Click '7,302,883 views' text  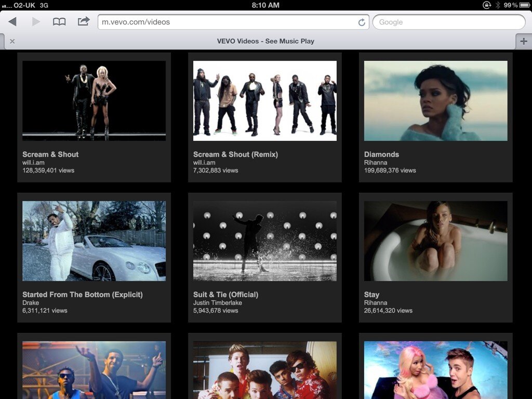(x=216, y=170)
